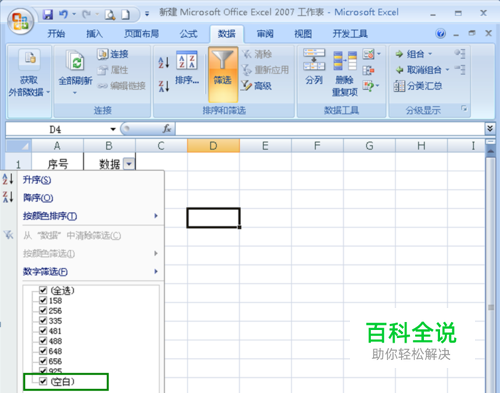Click Ungroup (取消组合)
The width and height of the screenshot is (500, 393).
418,70
